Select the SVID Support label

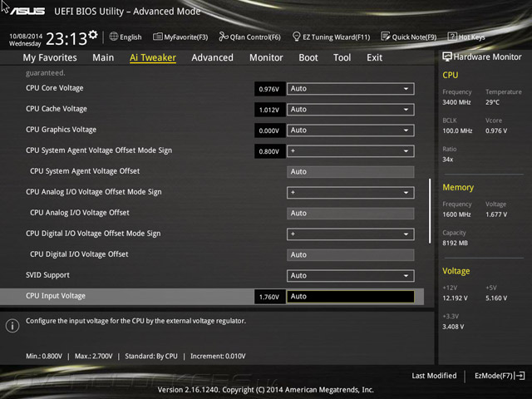pos(47,275)
